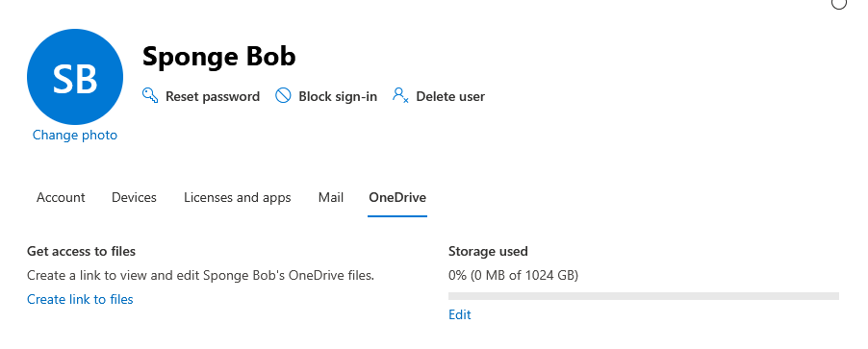The image size is (868, 349).
Task: Click the partial circle icon at top right
Action: [839, 3]
